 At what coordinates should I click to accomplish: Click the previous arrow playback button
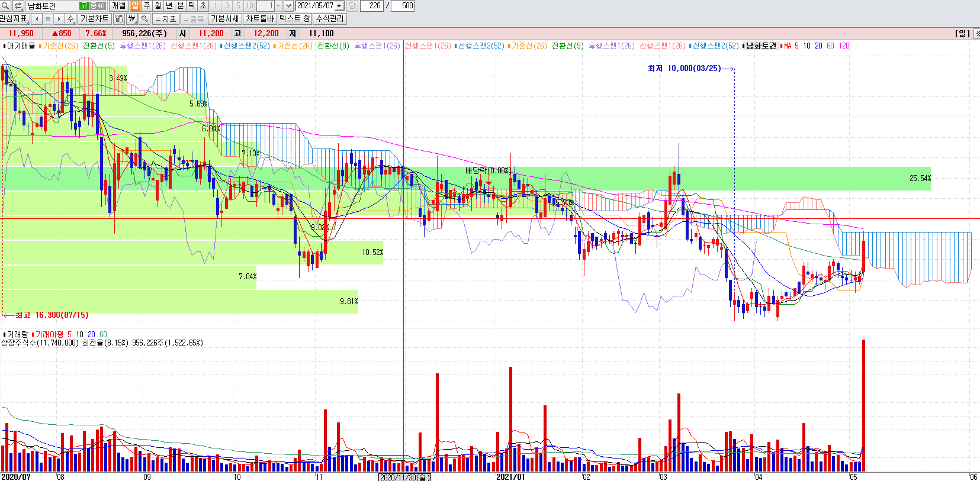coord(37,19)
